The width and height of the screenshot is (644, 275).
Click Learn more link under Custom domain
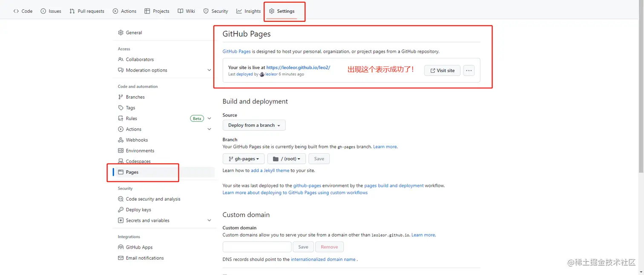coord(423,235)
